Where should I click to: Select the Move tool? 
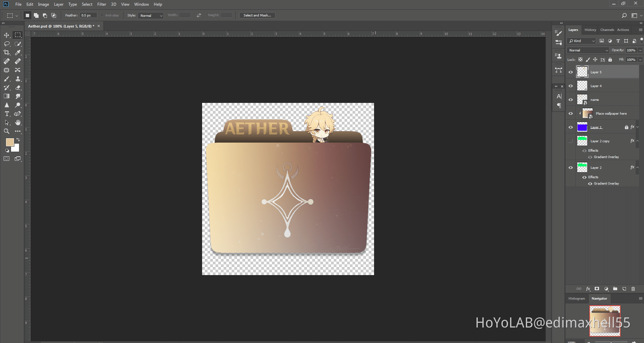click(7, 35)
